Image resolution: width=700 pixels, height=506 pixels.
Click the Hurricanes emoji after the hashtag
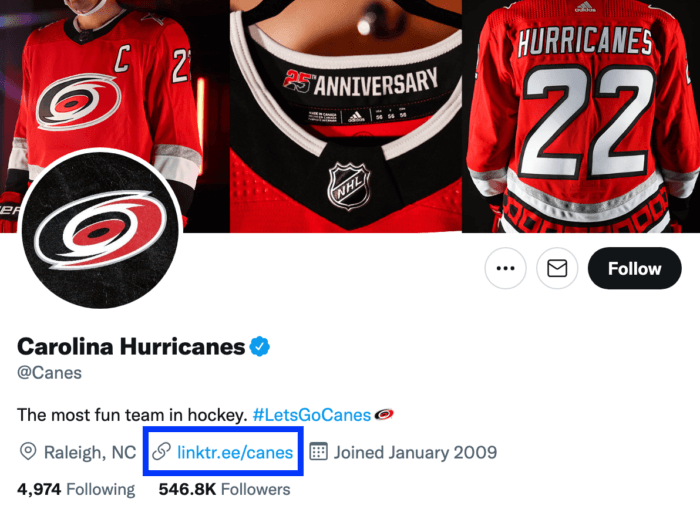coord(383,414)
